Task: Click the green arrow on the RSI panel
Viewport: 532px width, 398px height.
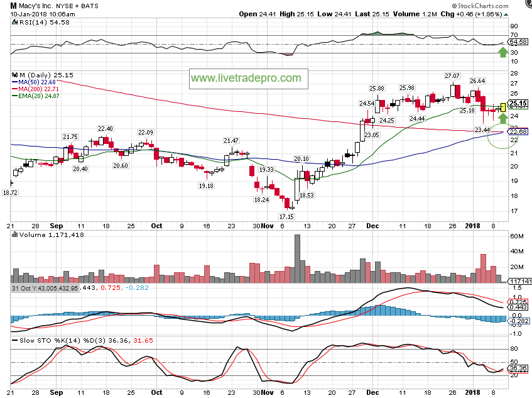Action: coord(502,52)
